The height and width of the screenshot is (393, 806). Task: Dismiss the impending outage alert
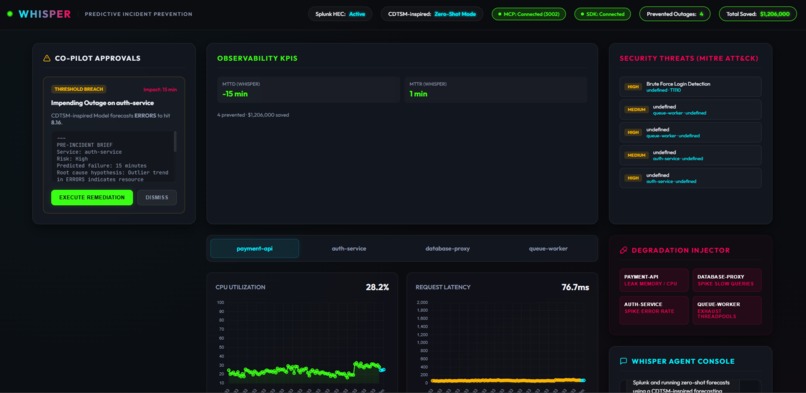coord(157,197)
